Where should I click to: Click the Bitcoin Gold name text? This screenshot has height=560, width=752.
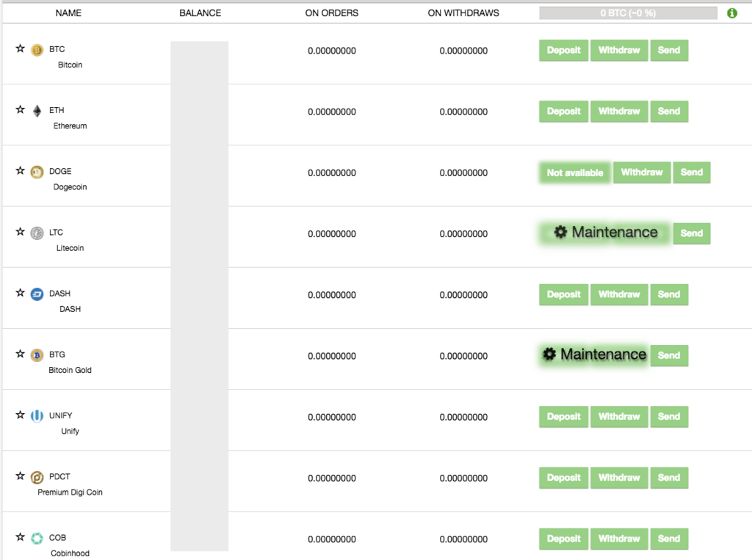(70, 370)
